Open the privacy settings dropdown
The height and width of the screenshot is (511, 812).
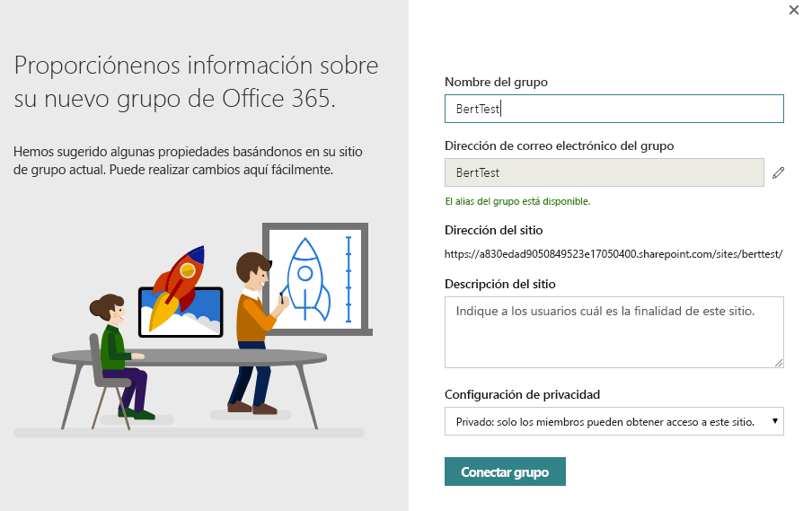point(613,420)
